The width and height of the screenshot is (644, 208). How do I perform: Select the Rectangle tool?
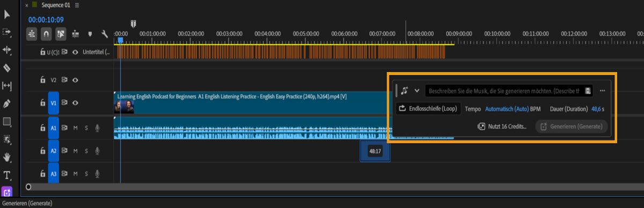tap(7, 122)
